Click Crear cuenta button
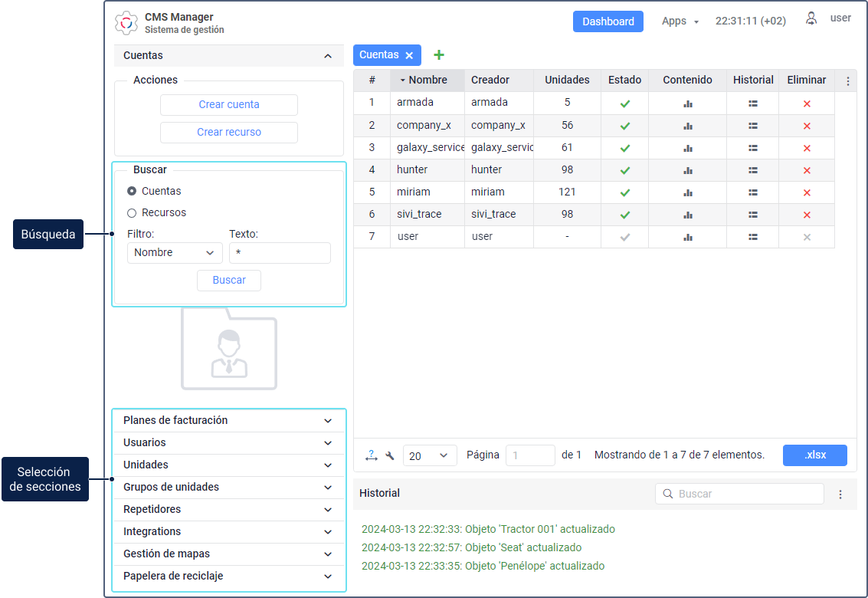Image resolution: width=868 pixels, height=598 pixels. tap(228, 105)
